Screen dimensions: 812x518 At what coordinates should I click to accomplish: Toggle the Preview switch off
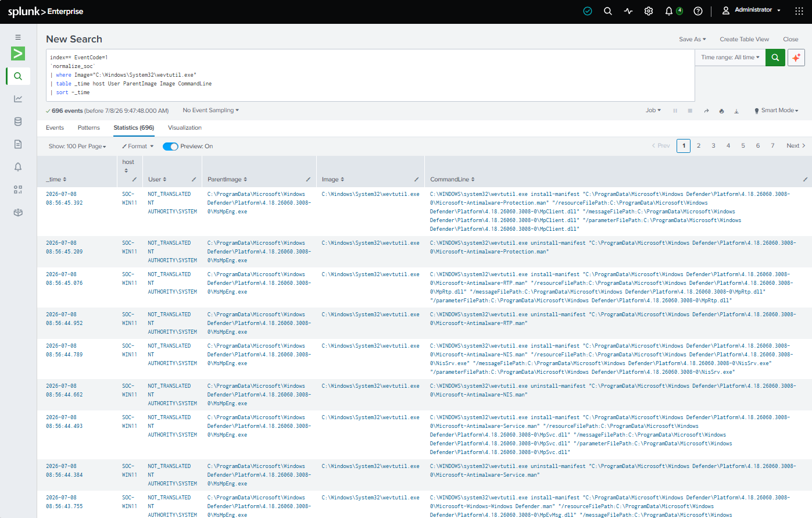170,147
